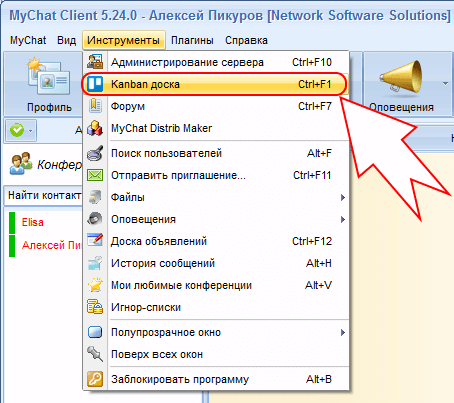Click the Оповещения speaker icon in menu
Viewport: 454px width, 403px height.
(95, 219)
